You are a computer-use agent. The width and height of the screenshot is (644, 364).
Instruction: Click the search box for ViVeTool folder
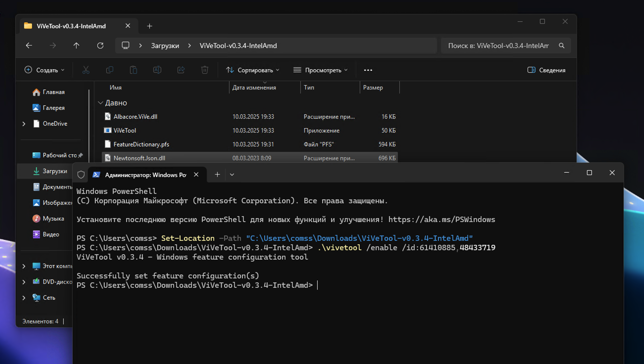(498, 46)
